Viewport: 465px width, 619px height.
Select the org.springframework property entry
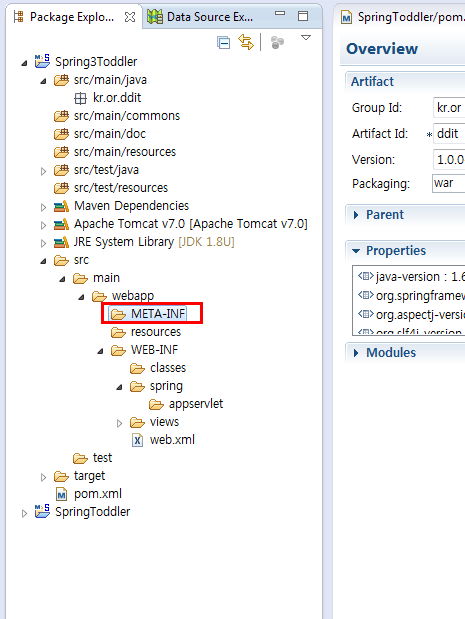point(411,296)
